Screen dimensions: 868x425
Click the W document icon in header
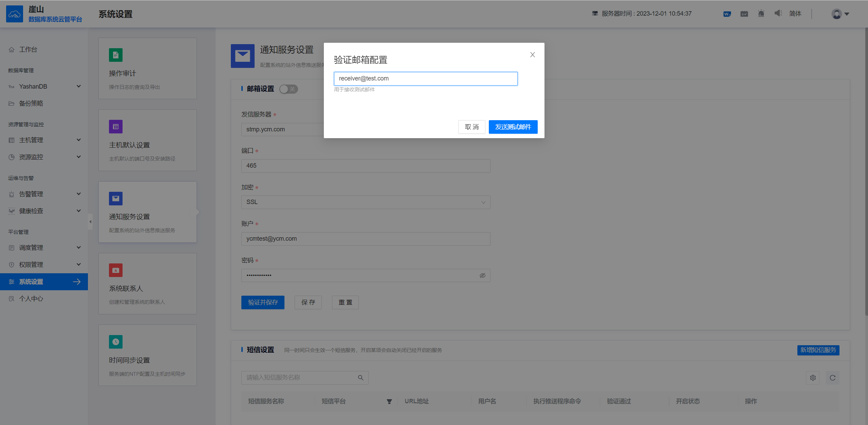tap(727, 14)
